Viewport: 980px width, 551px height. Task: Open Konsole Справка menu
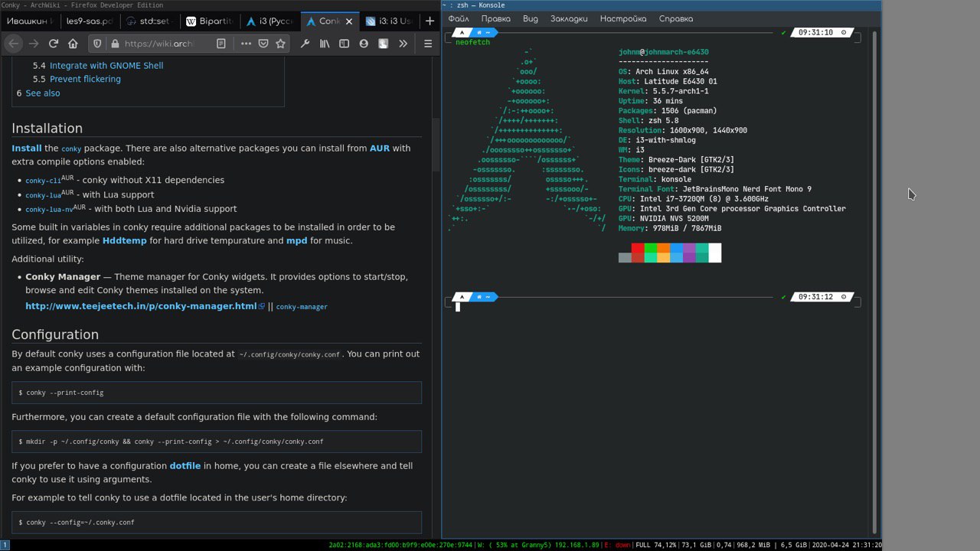676,18
